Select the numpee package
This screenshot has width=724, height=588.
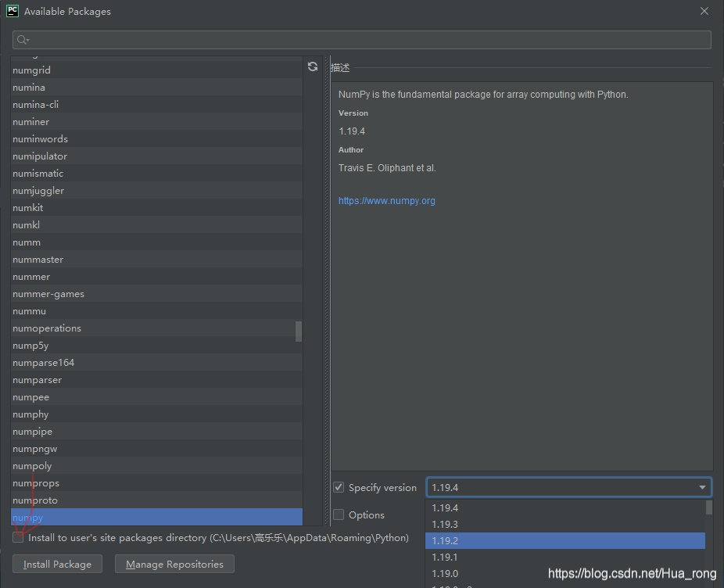[x=156, y=397]
